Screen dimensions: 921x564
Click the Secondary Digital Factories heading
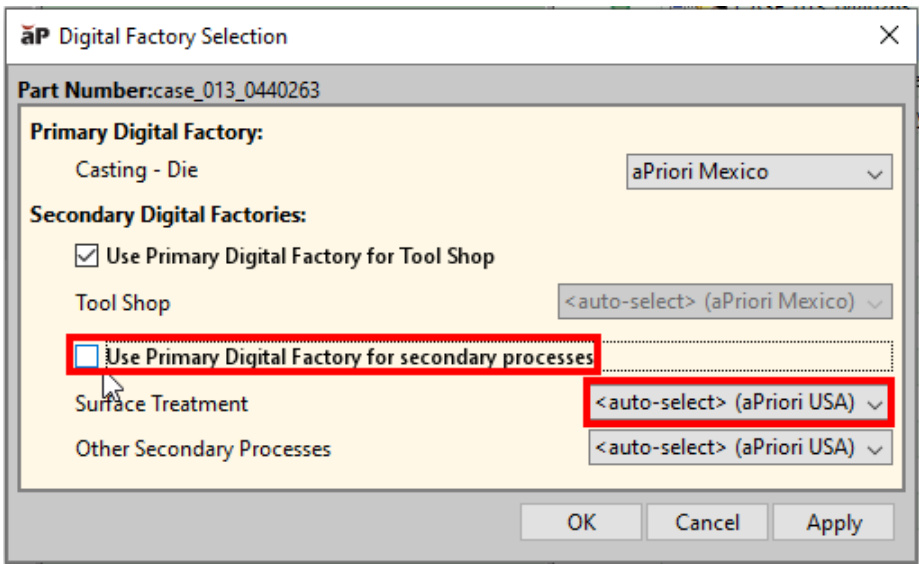(x=168, y=215)
